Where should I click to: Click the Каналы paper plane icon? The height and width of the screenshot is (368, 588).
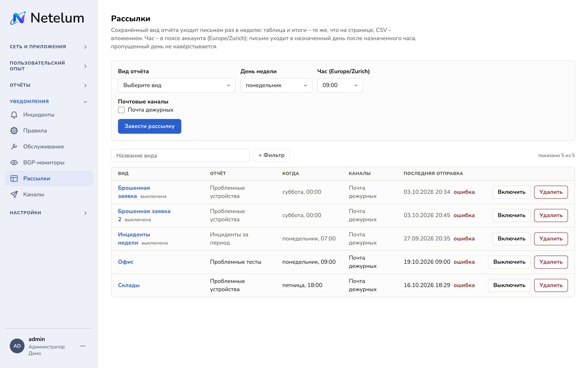[x=14, y=194]
